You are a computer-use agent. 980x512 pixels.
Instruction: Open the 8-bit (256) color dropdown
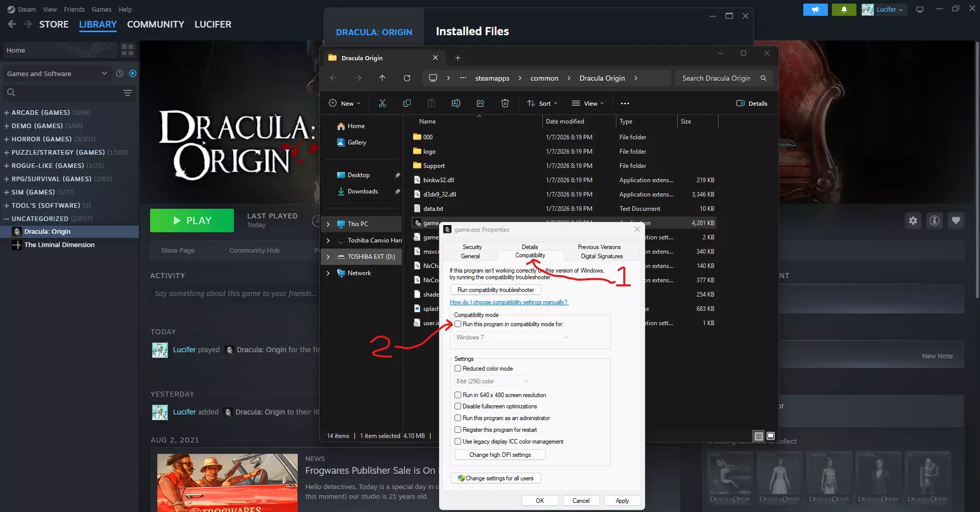tap(492, 381)
